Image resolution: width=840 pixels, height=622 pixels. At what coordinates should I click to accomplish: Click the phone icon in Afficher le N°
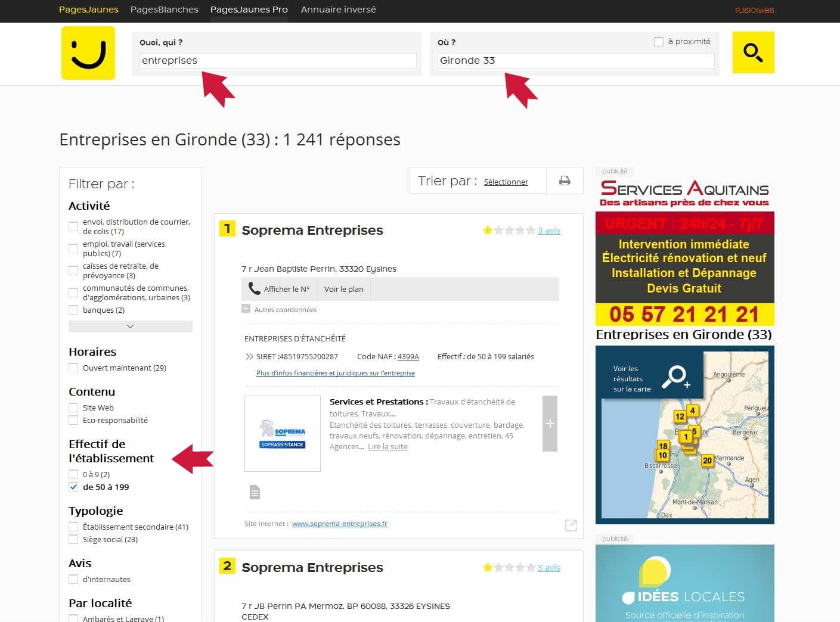tap(254, 288)
